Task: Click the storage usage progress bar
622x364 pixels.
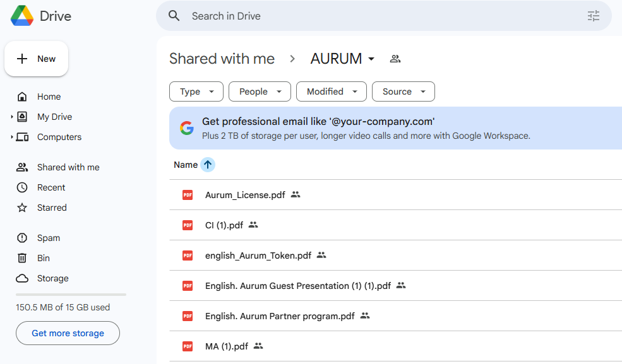Action: (x=71, y=295)
